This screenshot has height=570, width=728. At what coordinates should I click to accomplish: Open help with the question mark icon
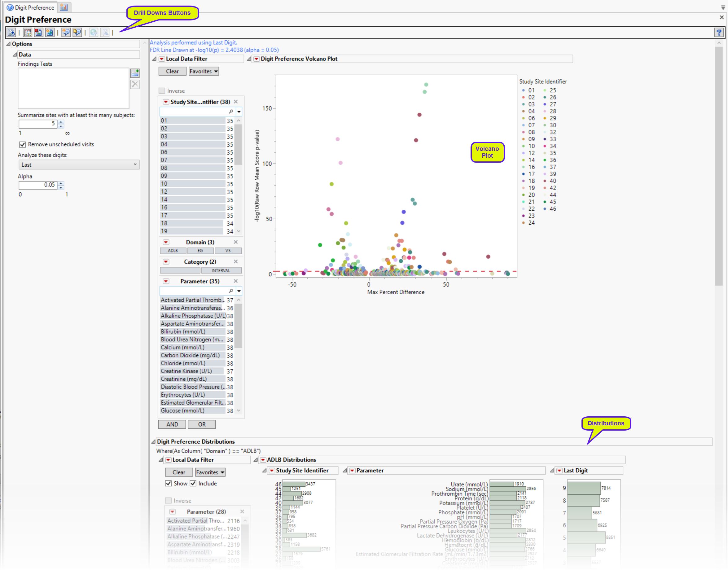click(x=719, y=32)
